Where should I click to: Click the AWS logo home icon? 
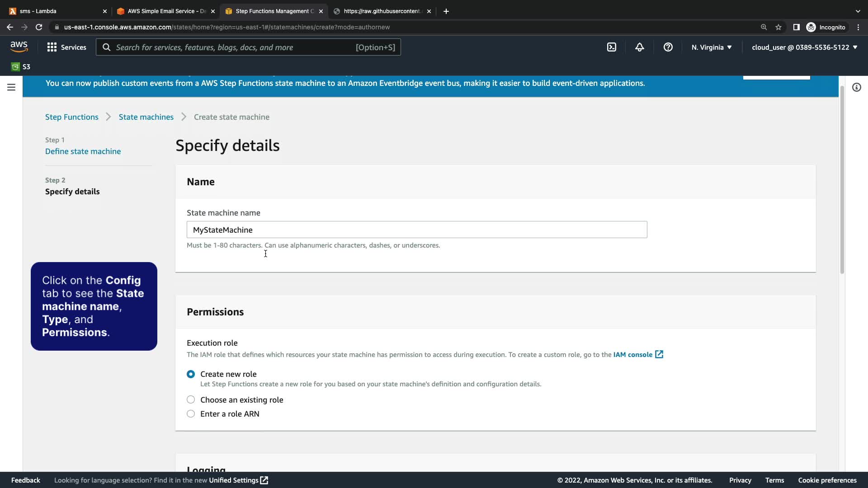point(19,47)
